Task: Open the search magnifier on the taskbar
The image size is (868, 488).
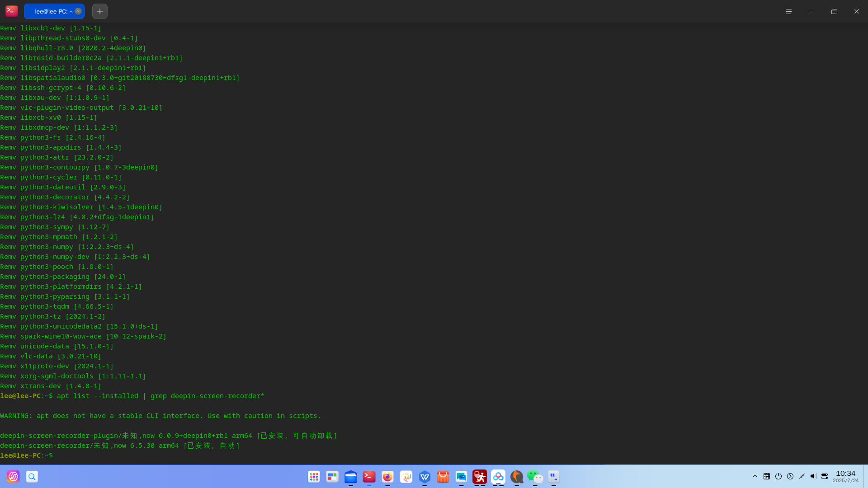Action: pyautogui.click(x=32, y=476)
